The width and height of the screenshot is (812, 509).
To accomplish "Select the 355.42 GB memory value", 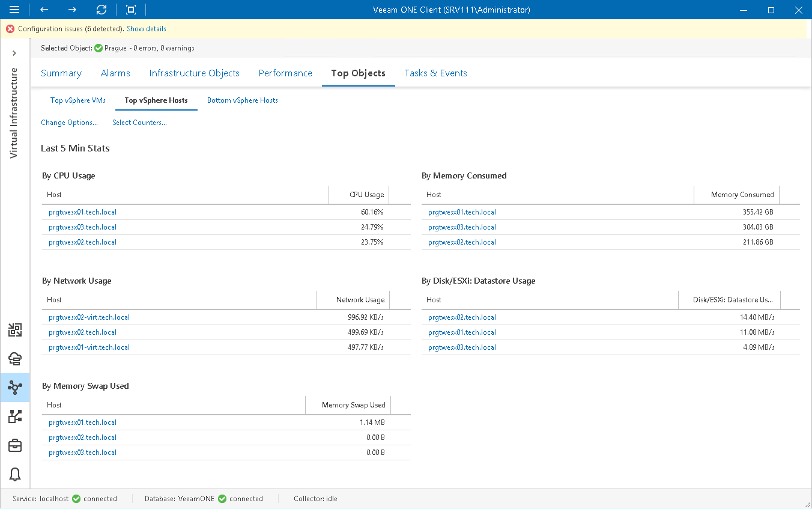I will (758, 212).
